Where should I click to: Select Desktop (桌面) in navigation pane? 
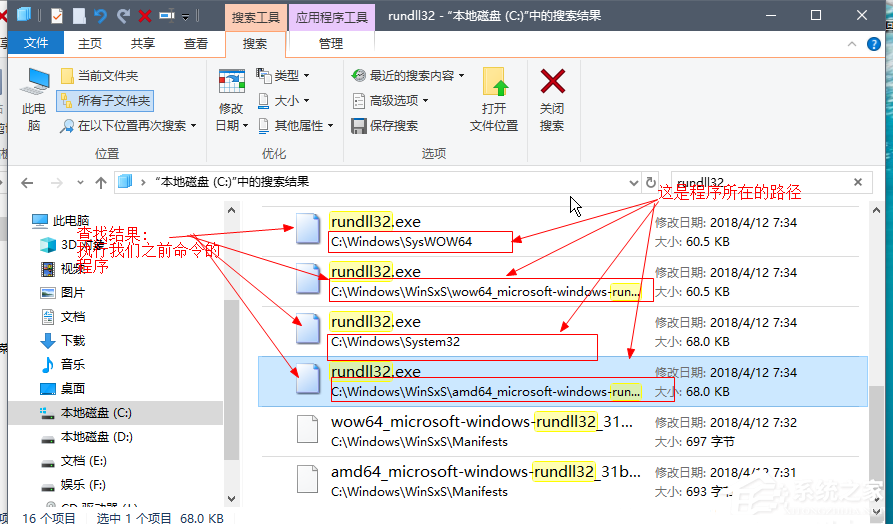coord(63,388)
